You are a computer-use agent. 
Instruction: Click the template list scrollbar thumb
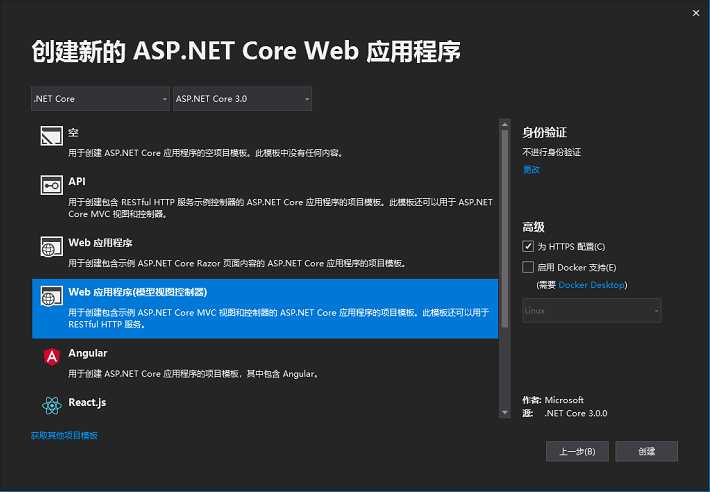504,228
